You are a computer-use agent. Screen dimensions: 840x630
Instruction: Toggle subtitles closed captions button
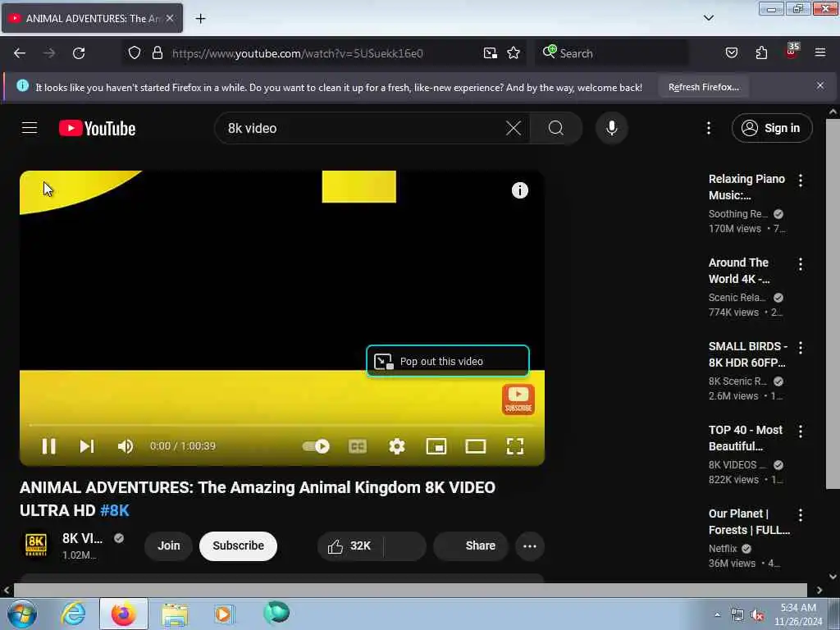(x=358, y=446)
